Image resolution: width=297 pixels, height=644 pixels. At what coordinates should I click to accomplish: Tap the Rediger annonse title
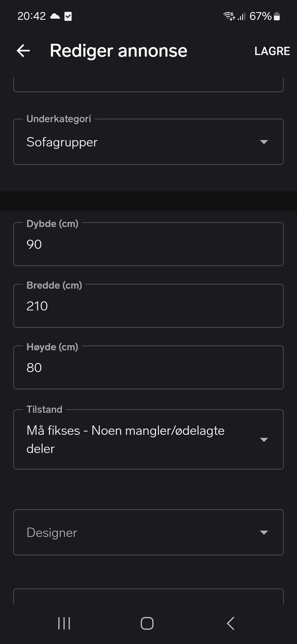coord(118,51)
